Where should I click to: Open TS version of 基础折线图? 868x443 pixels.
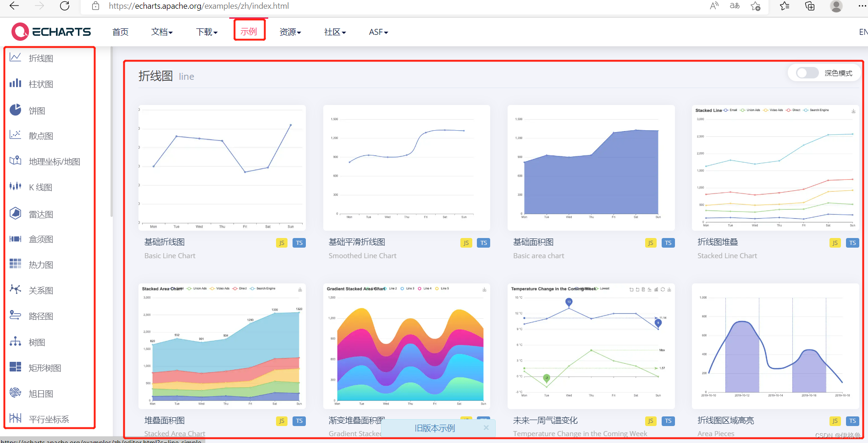[299, 243]
